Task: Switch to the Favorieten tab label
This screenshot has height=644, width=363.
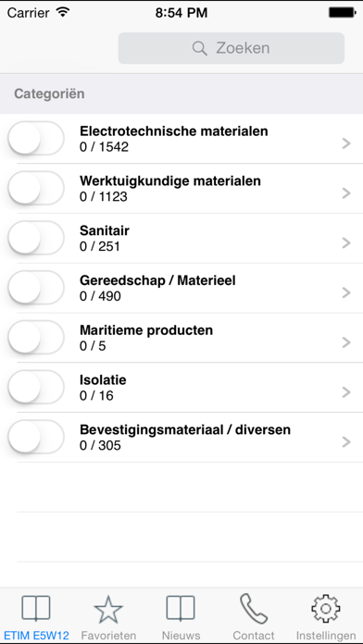Action: click(108, 636)
